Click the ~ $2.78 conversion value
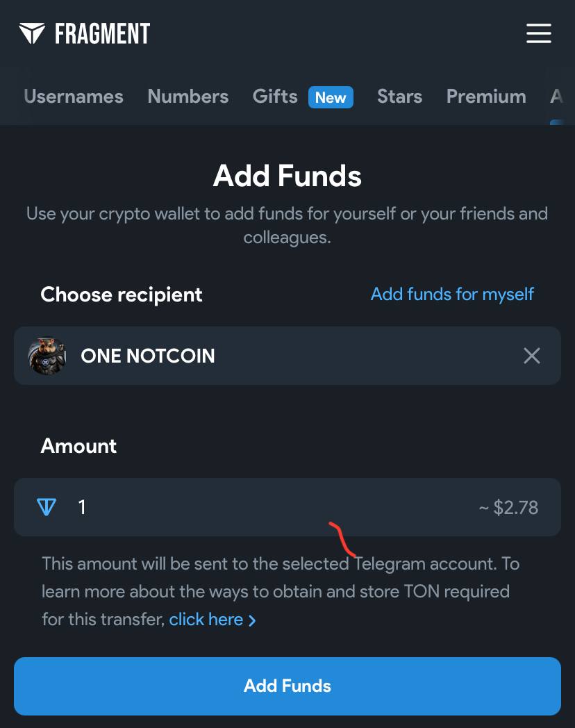The height and width of the screenshot is (728, 575). pos(508,508)
